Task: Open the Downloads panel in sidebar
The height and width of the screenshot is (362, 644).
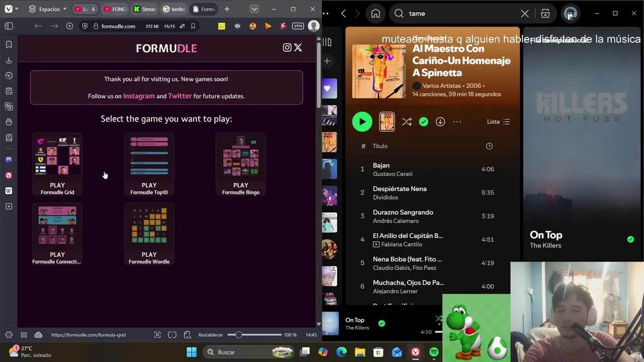Action: click(9, 60)
